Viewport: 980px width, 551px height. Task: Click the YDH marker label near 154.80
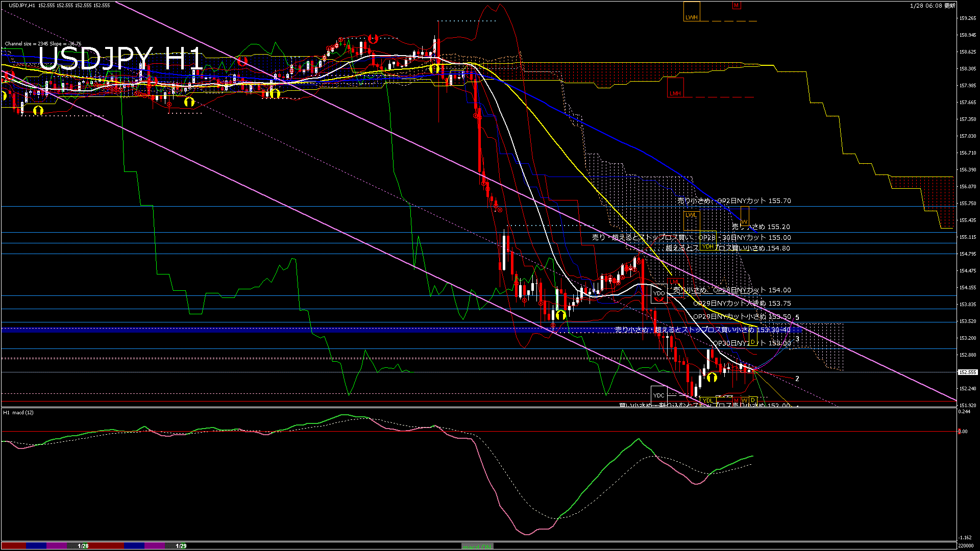[707, 247]
